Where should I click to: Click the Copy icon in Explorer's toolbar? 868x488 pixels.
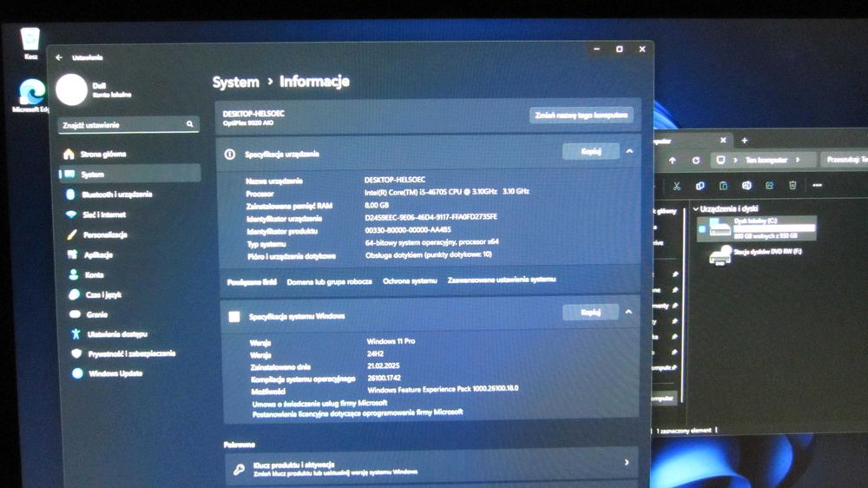coord(700,186)
